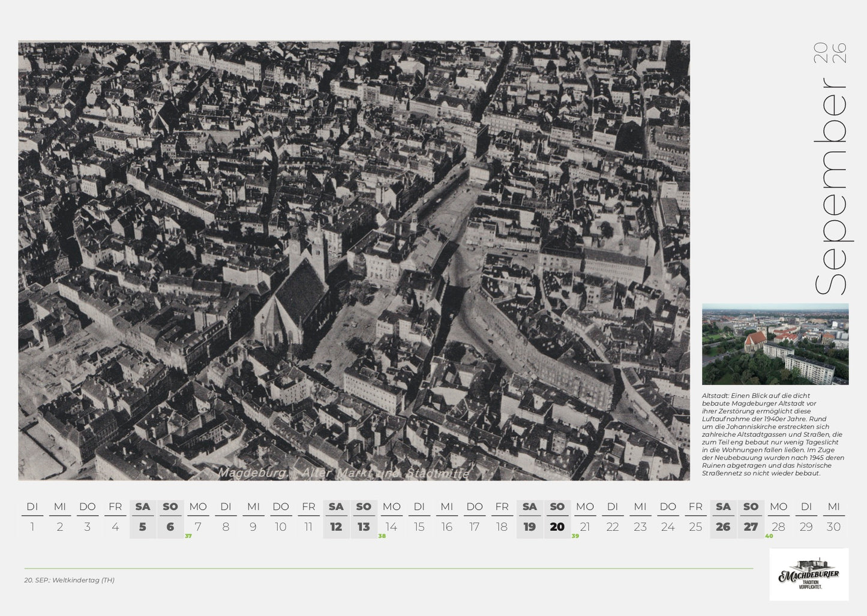Select the highlighted Saturday date 5

(x=142, y=527)
